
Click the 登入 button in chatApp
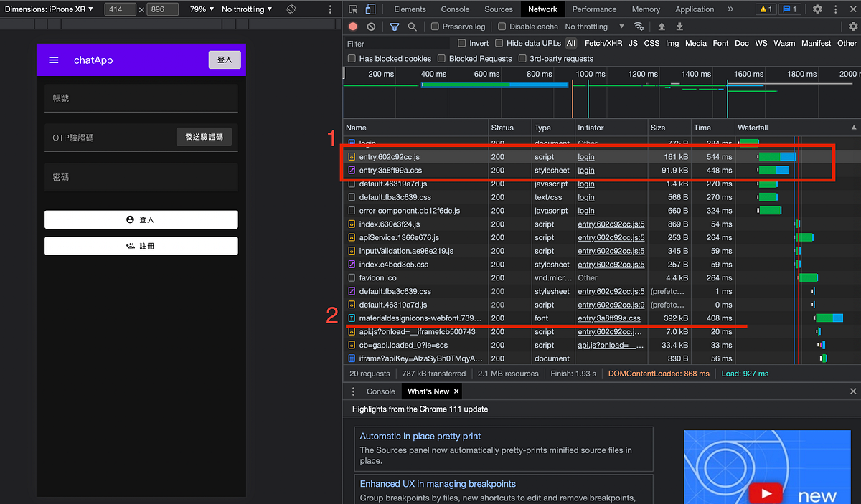pos(224,60)
